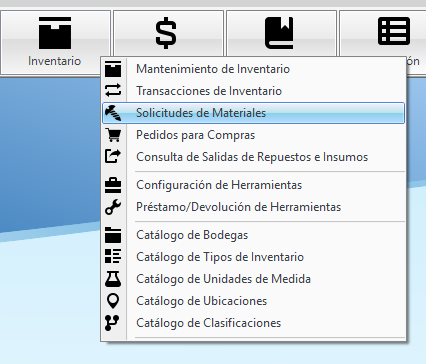
Task: Click the screw icon beside Solicitudes de Materiales
Action: pos(113,113)
